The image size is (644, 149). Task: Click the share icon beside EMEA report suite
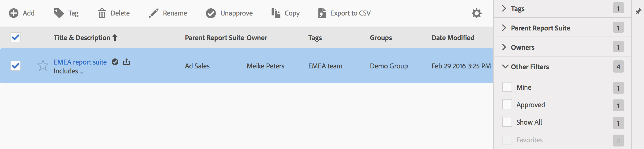127,62
